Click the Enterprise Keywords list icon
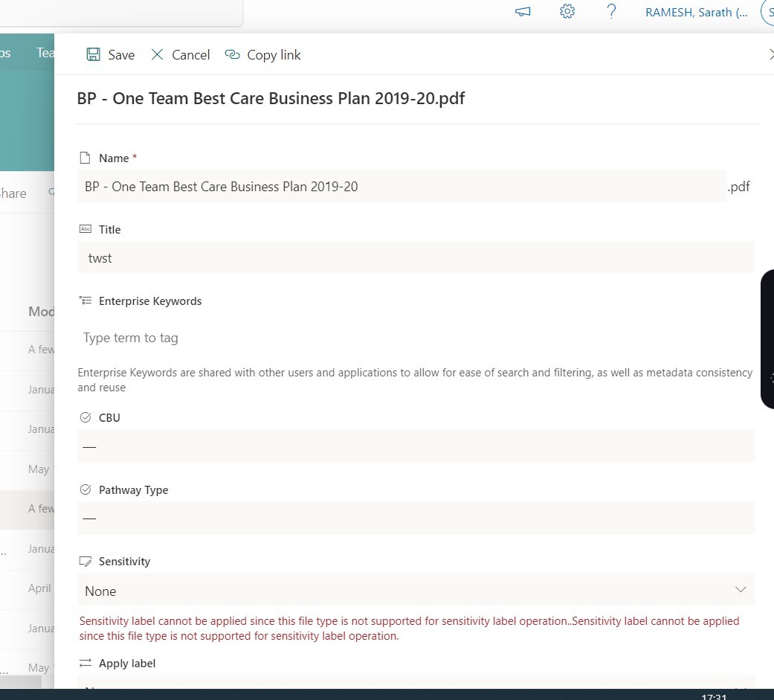Screen dimensions: 774x700 point(86,301)
